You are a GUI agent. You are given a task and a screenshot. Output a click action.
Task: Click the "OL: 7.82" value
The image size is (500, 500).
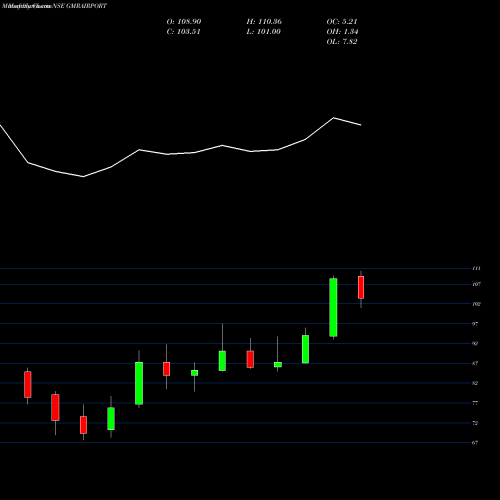coord(342,42)
